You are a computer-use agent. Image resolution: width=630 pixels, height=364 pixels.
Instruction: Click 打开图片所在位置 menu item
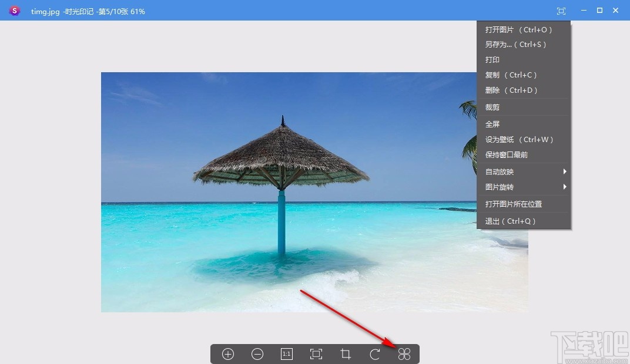(524, 204)
